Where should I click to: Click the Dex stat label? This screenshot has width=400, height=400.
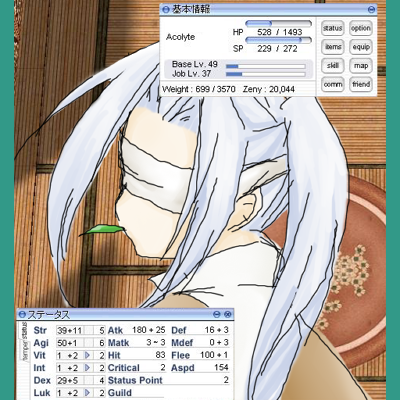click(x=42, y=380)
